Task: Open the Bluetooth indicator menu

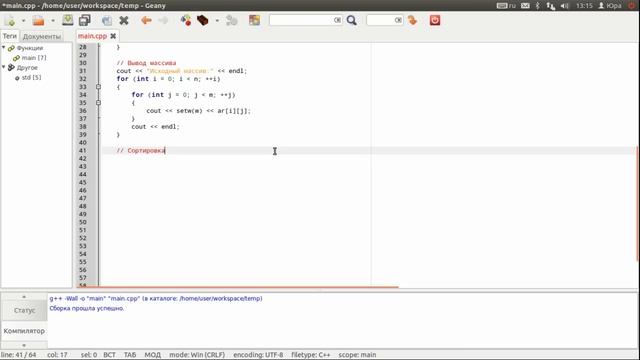Action: [538, 6]
